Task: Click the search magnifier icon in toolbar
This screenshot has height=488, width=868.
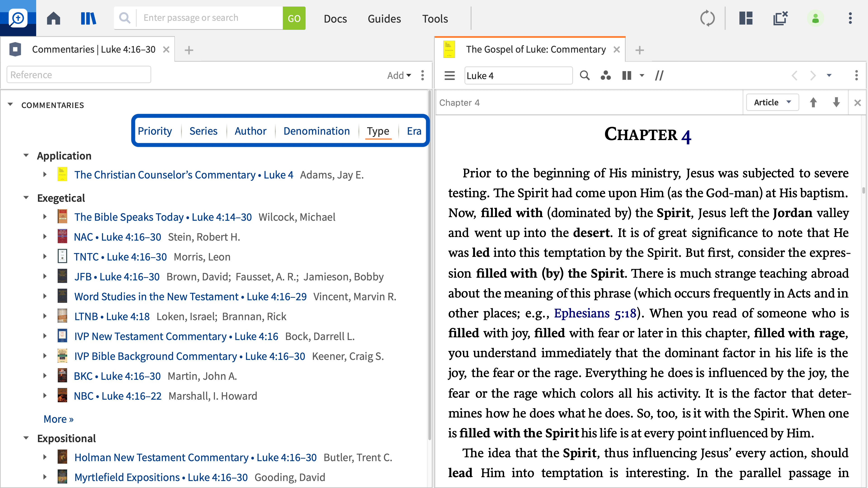Action: point(125,18)
